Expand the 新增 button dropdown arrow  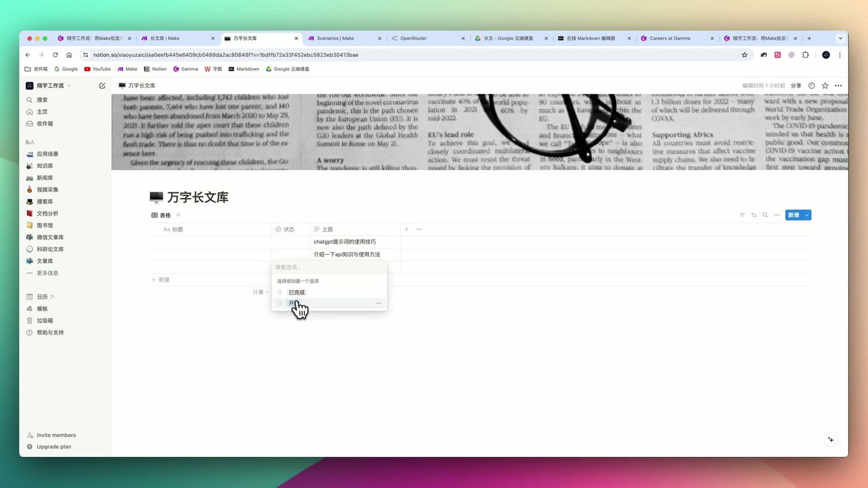[806, 214]
